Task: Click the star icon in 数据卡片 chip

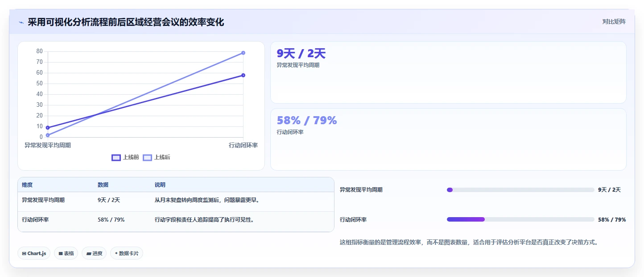Action: tap(116, 253)
